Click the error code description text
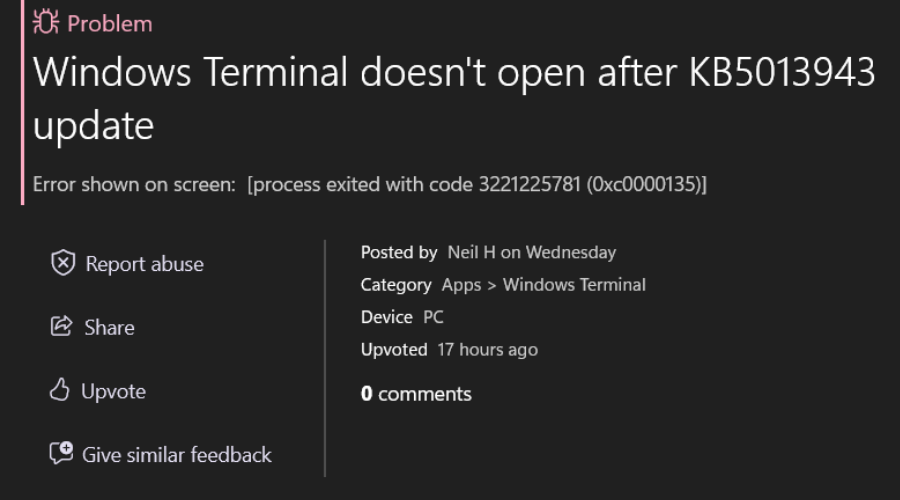This screenshot has height=500, width=900. click(x=370, y=185)
